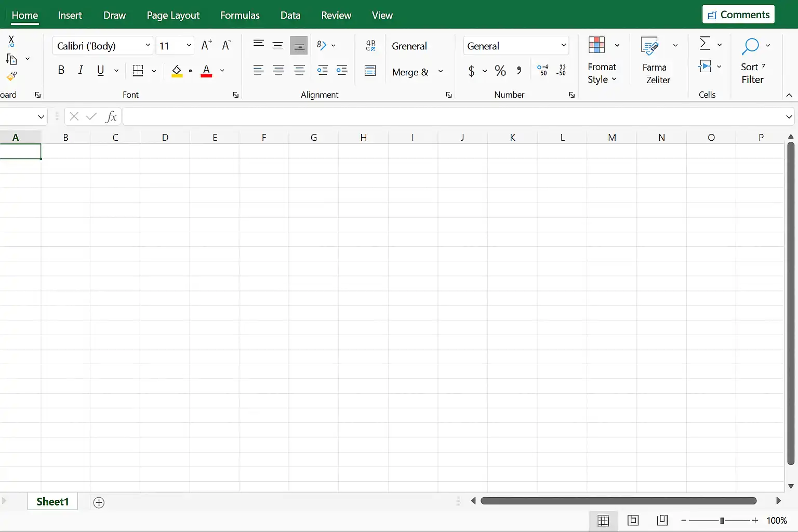Click the Increase Font Size icon
The image size is (798, 532).
pyautogui.click(x=206, y=46)
